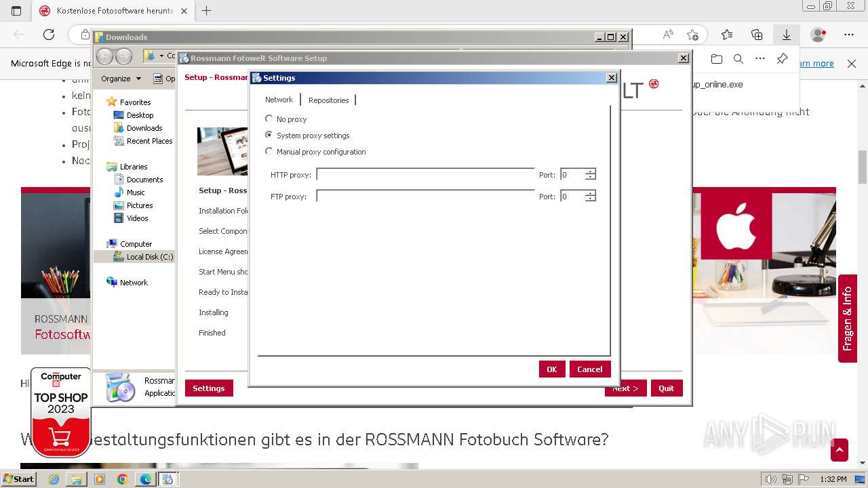868x488 pixels.
Task: Open Edge Settings and more menu
Action: click(849, 35)
